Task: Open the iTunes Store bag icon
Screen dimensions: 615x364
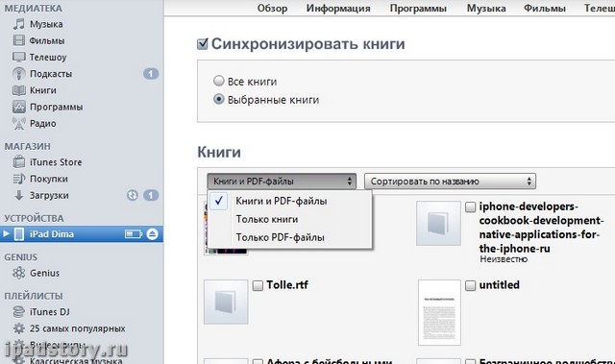Action: coord(19,161)
